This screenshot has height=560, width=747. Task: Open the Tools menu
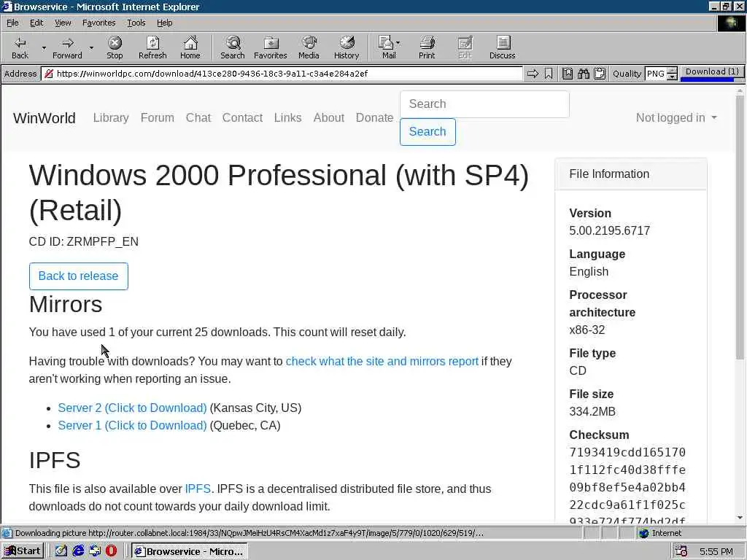pyautogui.click(x=136, y=23)
